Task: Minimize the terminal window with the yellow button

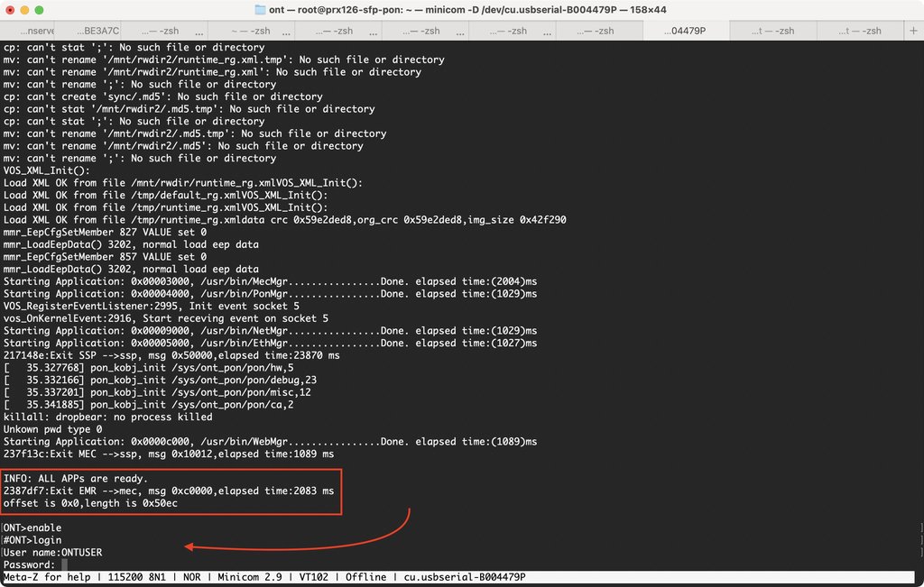Action: pyautogui.click(x=24, y=10)
